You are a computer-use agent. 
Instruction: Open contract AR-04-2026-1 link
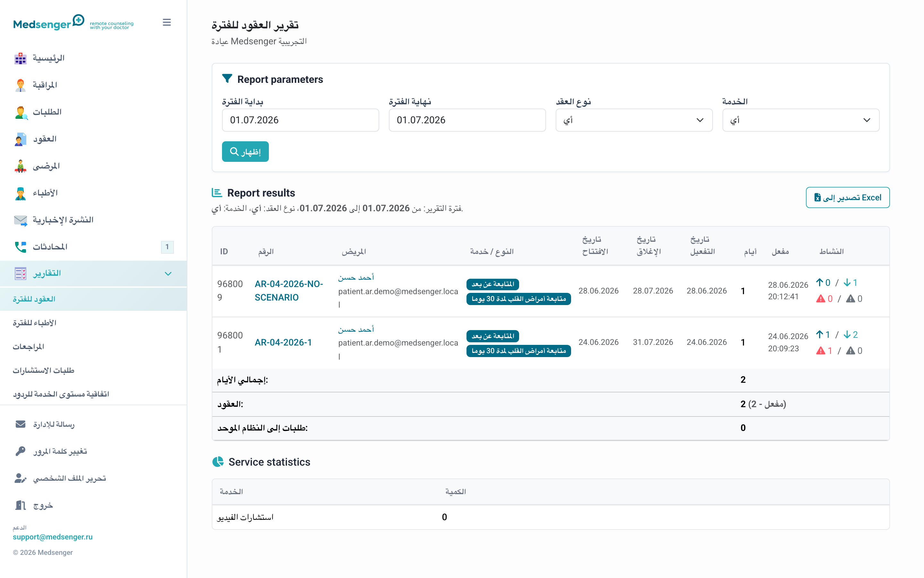tap(283, 342)
